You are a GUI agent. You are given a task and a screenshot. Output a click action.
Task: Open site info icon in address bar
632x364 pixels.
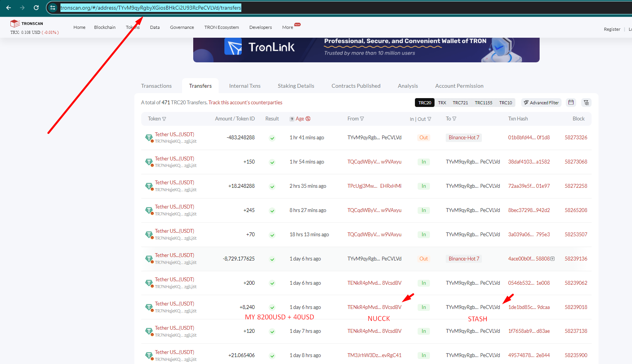coord(53,8)
